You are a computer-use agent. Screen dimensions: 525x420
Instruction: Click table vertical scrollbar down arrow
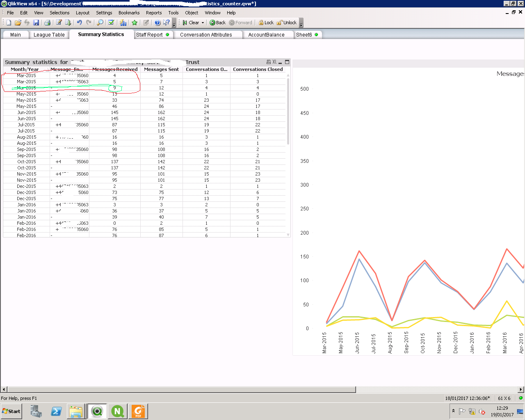tap(288, 235)
